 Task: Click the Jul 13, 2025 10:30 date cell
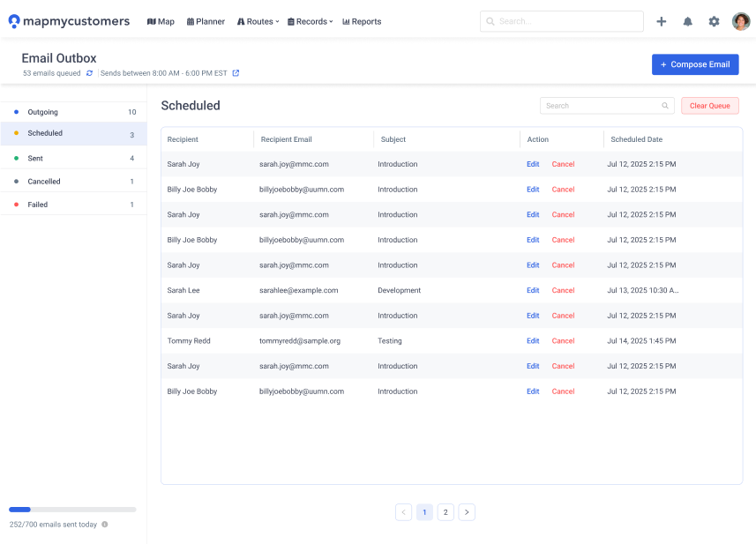[643, 290]
